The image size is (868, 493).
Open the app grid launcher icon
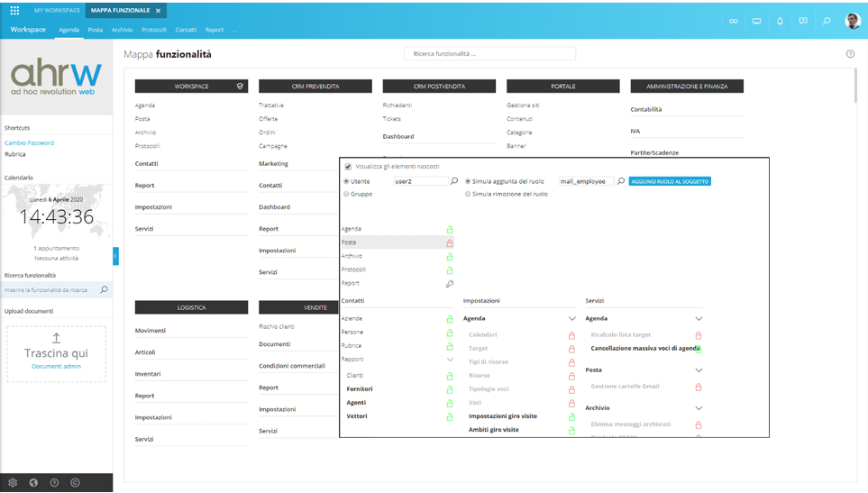(14, 11)
